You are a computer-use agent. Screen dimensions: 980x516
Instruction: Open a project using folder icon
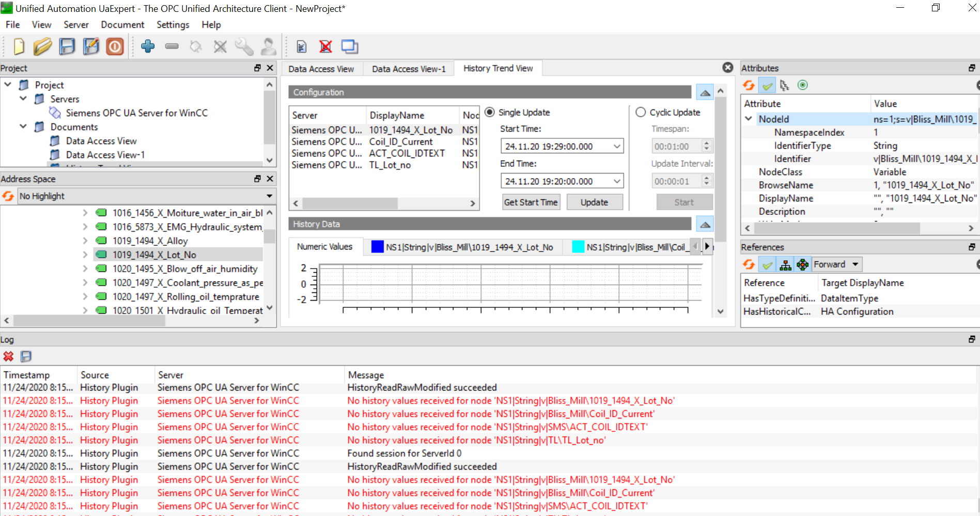click(42, 46)
